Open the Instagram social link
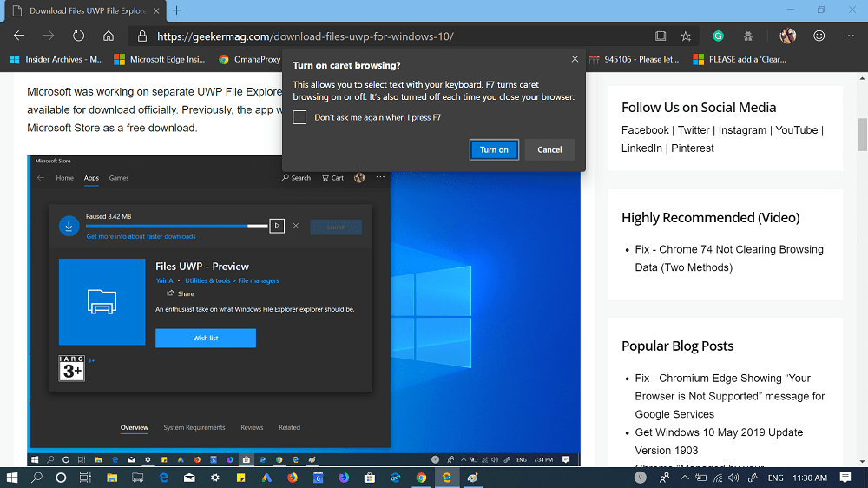 (742, 130)
